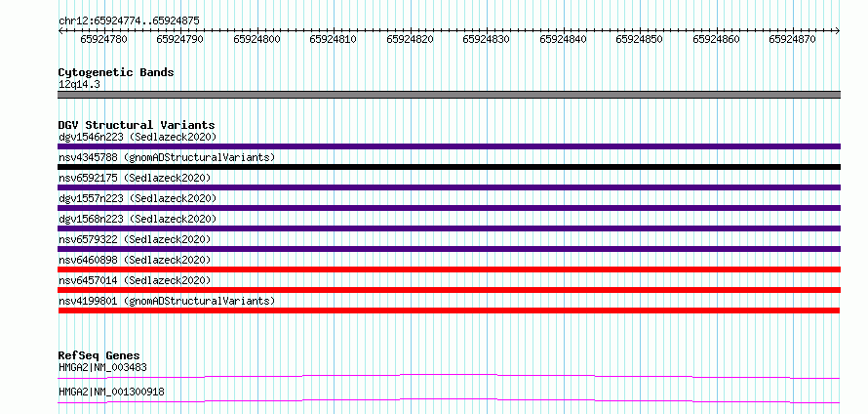Open variant nsv4345788 (gnomADStructuralVariants) label
The image size is (868, 414).
click(x=167, y=157)
